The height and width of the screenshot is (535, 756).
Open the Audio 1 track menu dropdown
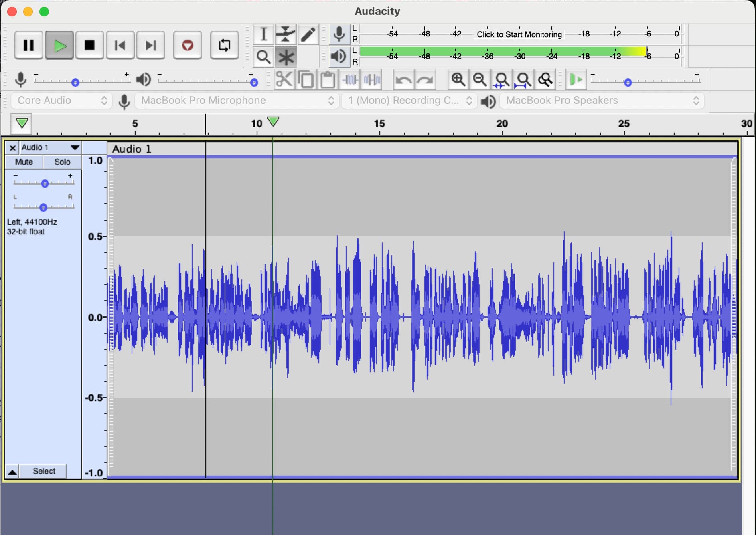50,147
